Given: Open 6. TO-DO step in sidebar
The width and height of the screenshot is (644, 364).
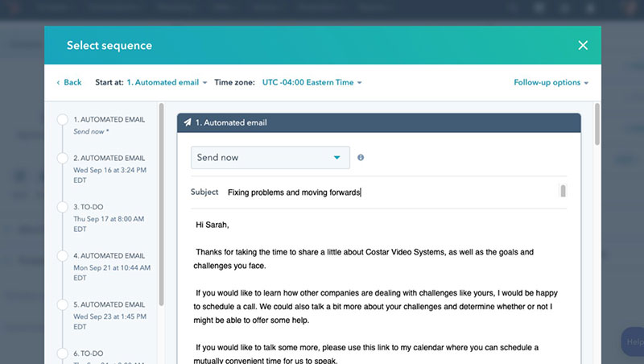Looking at the screenshot, I should coord(89,354).
